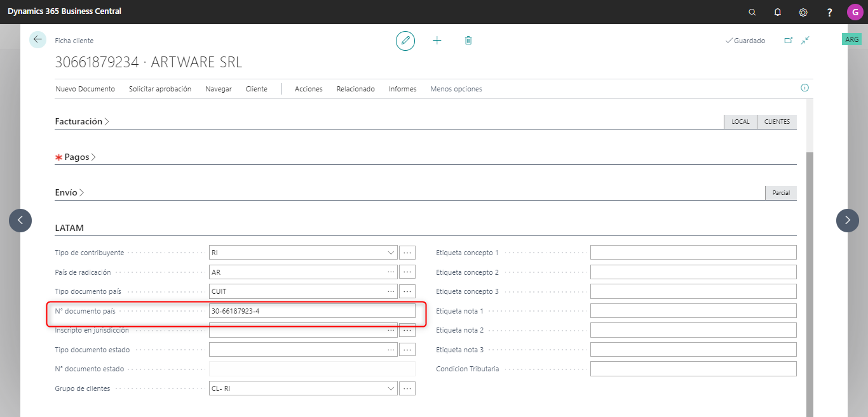
Task: Open Navegar menu
Action: pyautogui.click(x=219, y=89)
